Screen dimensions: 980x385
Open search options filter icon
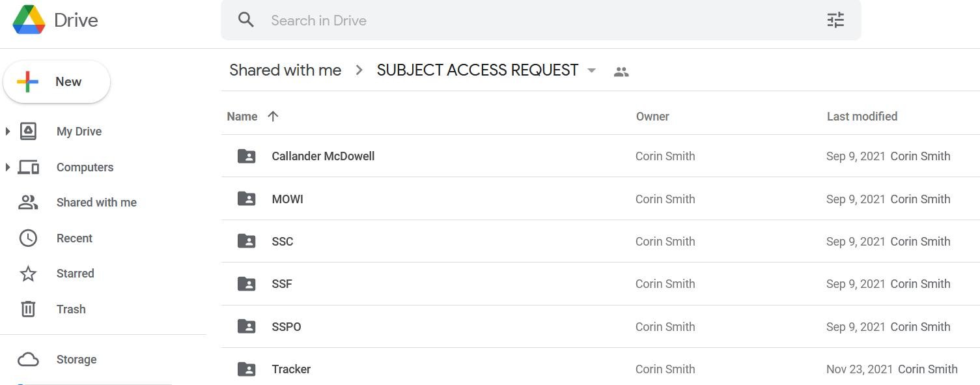(835, 20)
